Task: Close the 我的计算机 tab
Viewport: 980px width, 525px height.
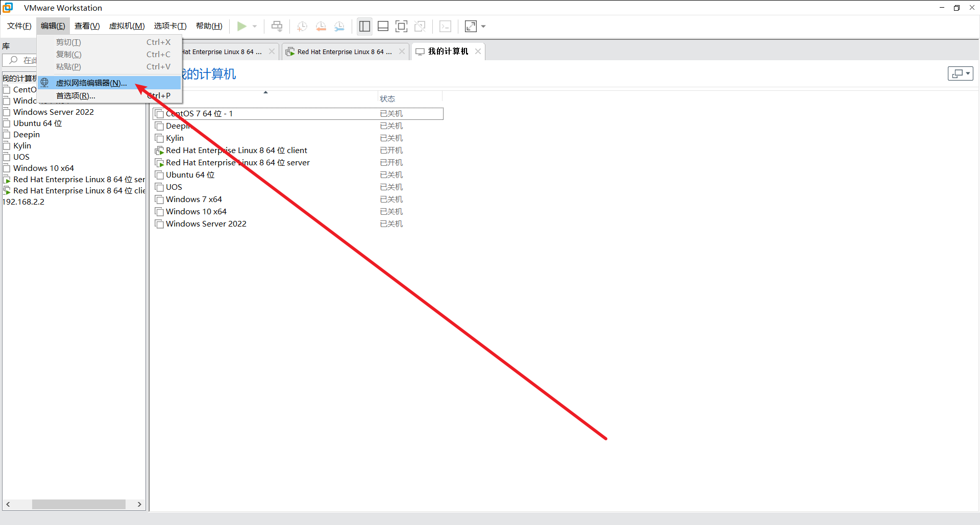Action: click(x=478, y=52)
